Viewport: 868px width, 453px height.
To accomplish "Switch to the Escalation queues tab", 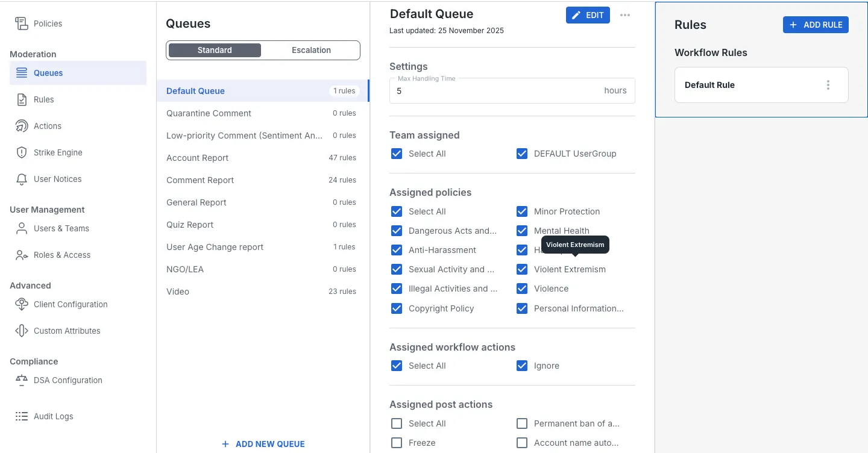I will click(x=311, y=50).
